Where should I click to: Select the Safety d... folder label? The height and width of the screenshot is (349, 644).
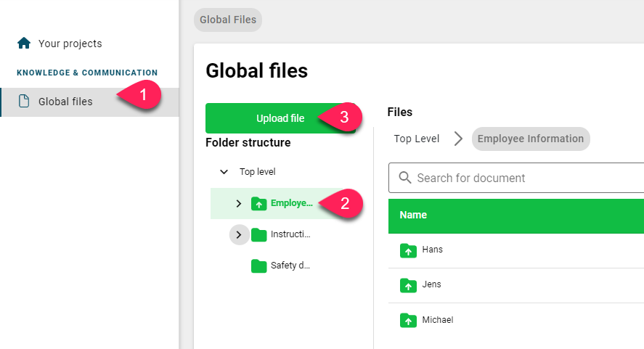point(290,266)
